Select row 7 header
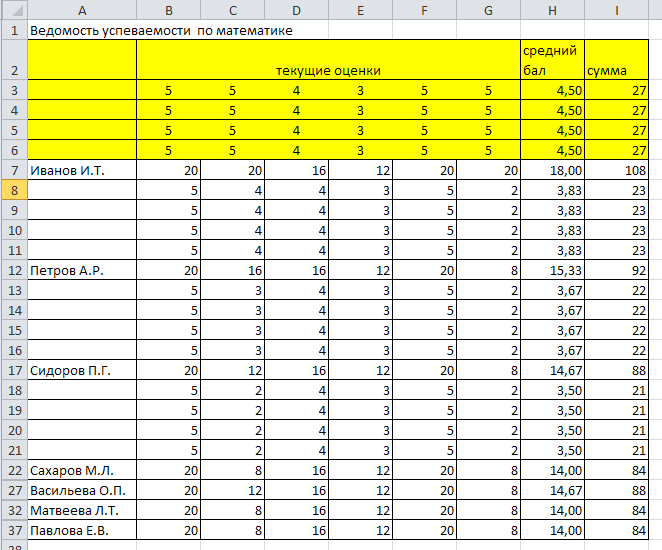Screen dimensions: 662x550 15,171
